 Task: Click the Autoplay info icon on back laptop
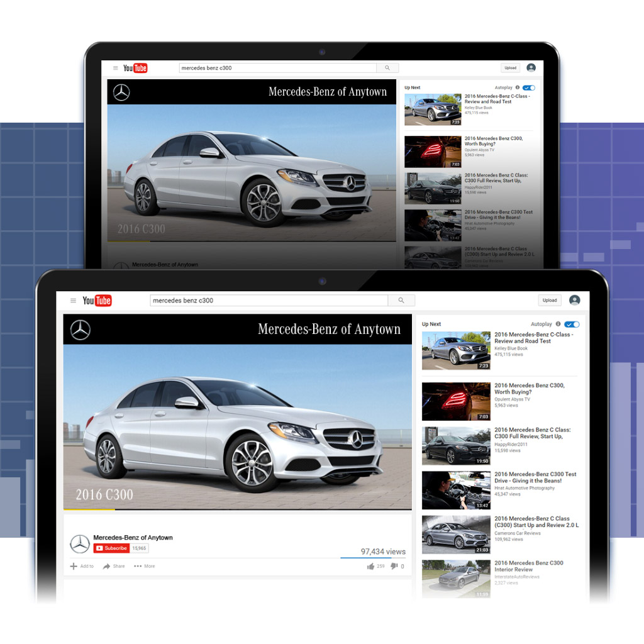click(518, 87)
